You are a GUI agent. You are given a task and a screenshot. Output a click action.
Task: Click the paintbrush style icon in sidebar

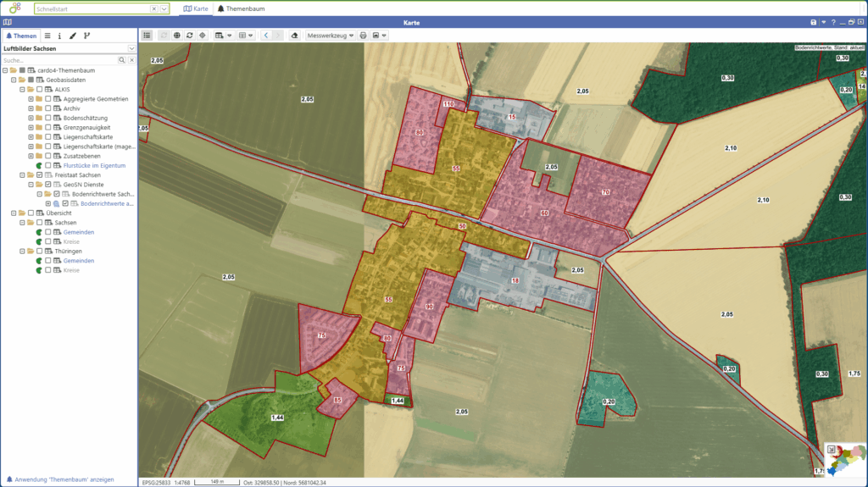coord(73,36)
